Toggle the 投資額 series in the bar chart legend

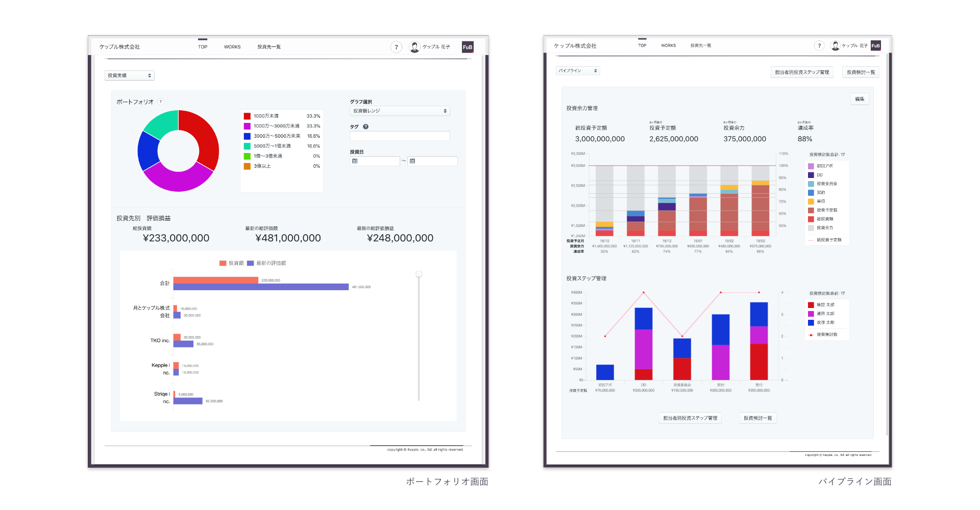[x=231, y=263]
